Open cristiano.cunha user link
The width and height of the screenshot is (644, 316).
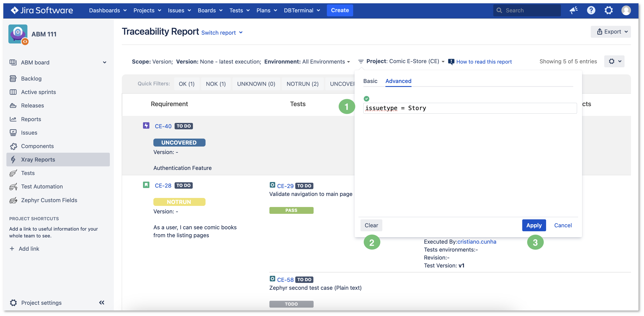point(476,242)
